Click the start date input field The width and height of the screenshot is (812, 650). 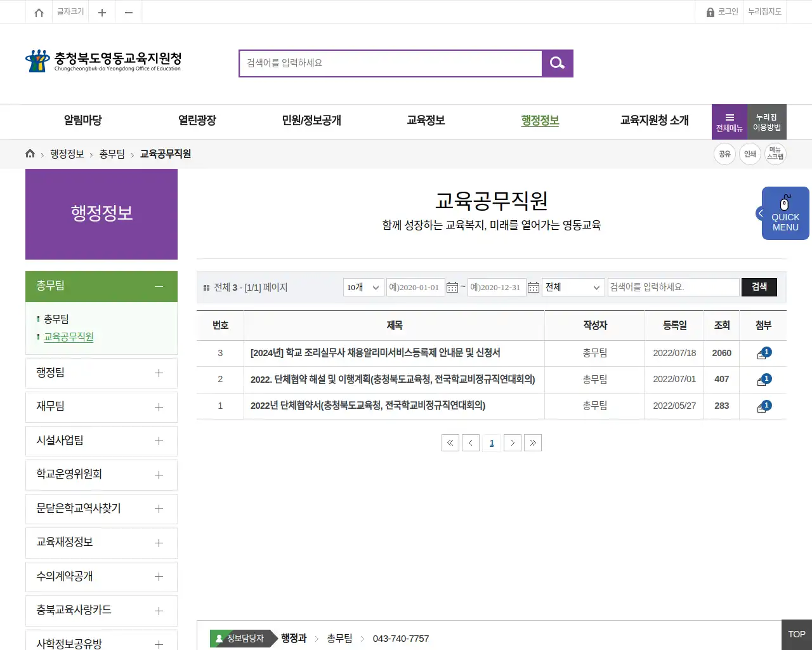pos(416,288)
